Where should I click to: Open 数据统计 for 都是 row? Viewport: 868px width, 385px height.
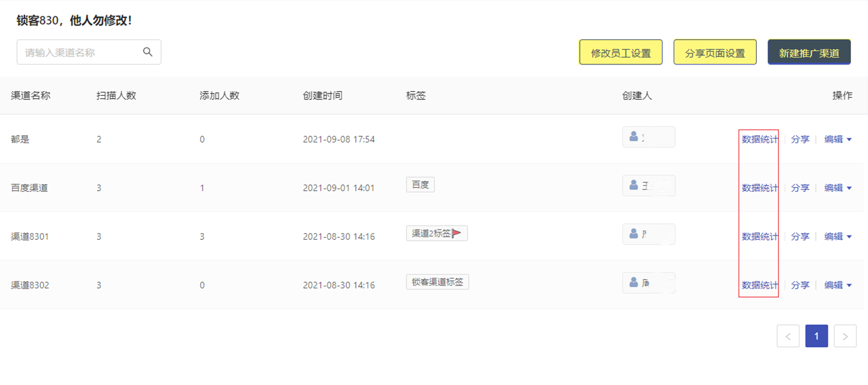[759, 139]
